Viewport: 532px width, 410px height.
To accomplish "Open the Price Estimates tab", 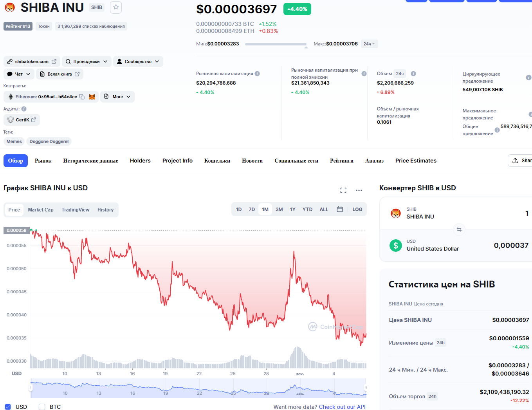I will (x=416, y=161).
